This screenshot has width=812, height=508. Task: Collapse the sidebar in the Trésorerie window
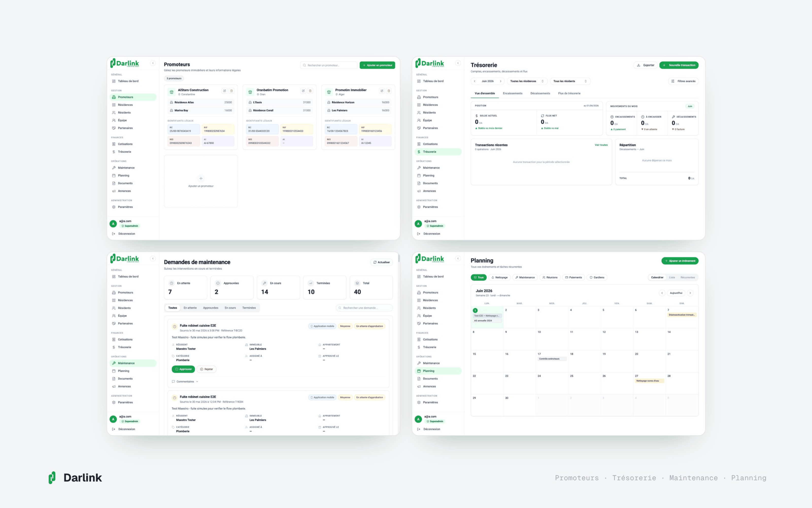(458, 63)
